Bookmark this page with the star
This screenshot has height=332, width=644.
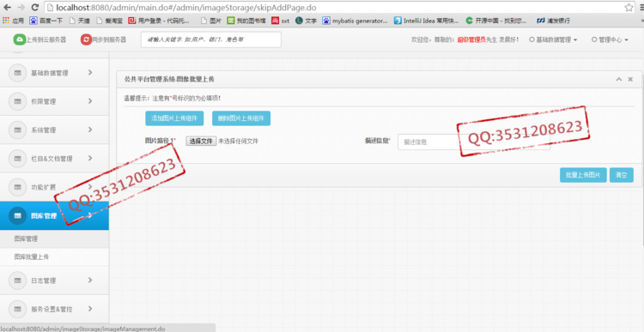coord(629,8)
